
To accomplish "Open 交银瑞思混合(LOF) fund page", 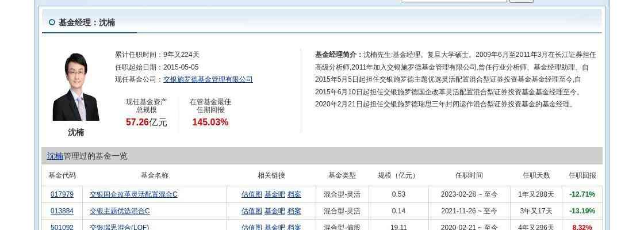I will pos(119,227).
